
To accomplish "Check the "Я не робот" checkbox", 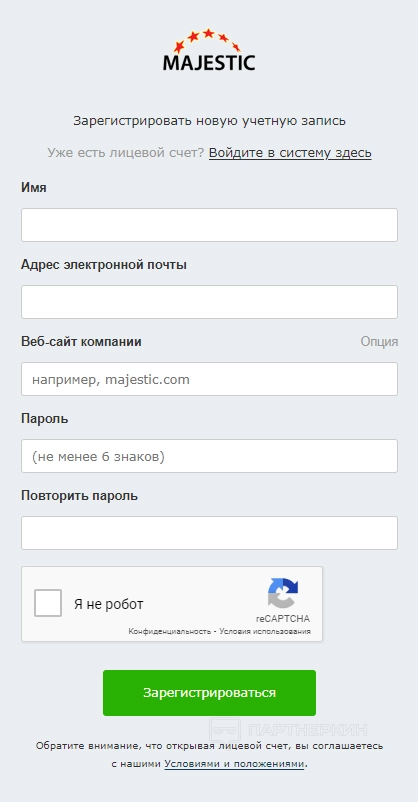I will [x=48, y=603].
